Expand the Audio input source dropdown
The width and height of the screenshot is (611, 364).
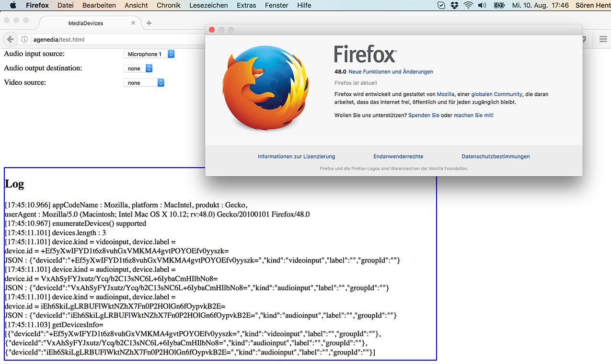pos(149,54)
